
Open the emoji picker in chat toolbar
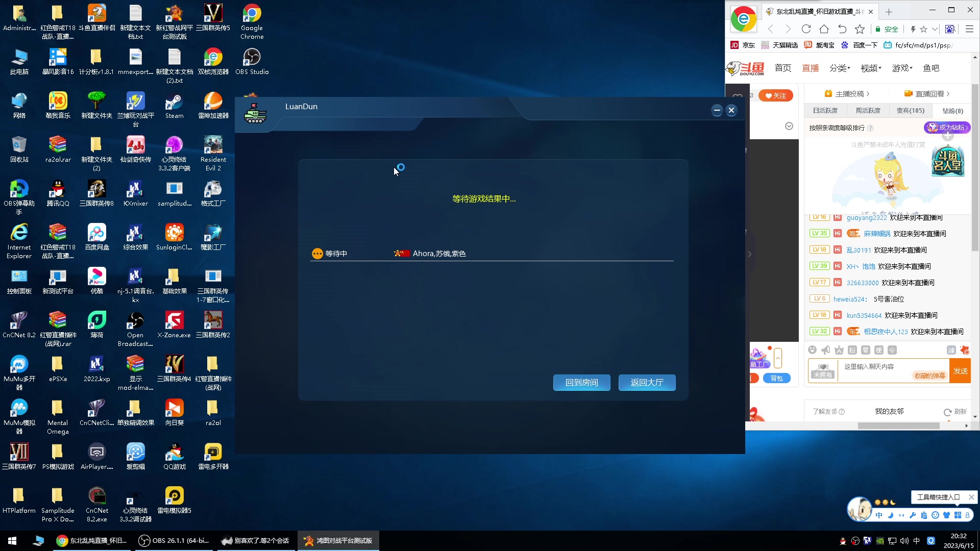813,350
